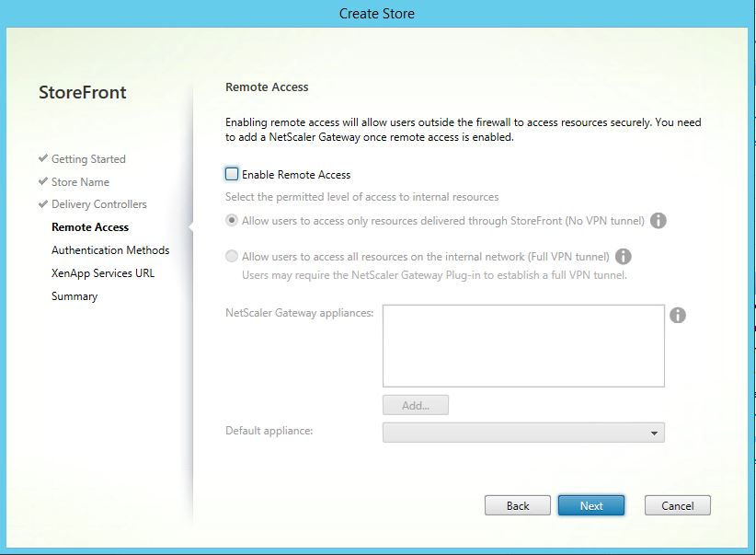This screenshot has width=756, height=555.
Task: Select the No VPN tunnel radio button
Action: (232, 221)
